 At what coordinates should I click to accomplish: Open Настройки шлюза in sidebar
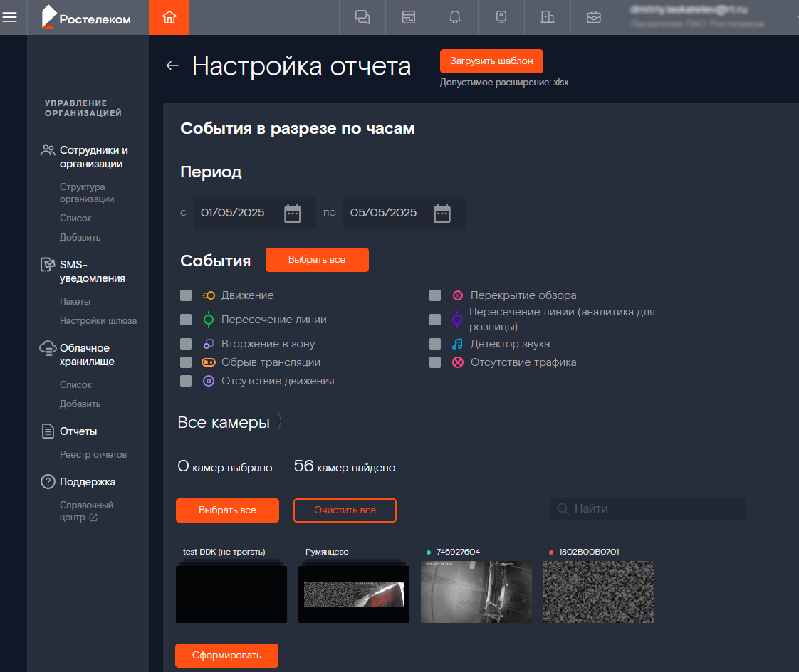tap(98, 320)
